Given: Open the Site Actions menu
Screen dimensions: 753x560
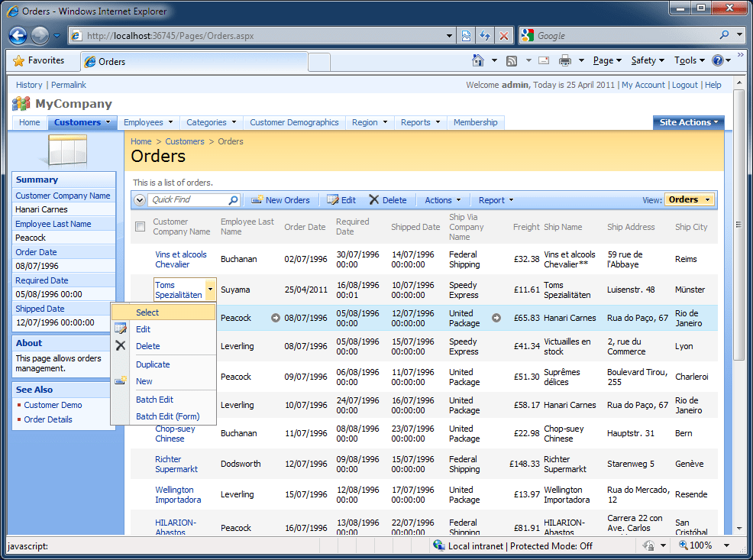Looking at the screenshot, I should (x=689, y=122).
